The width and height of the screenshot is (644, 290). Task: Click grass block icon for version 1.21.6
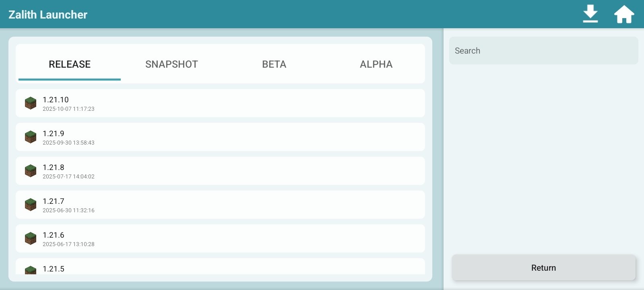pos(31,238)
